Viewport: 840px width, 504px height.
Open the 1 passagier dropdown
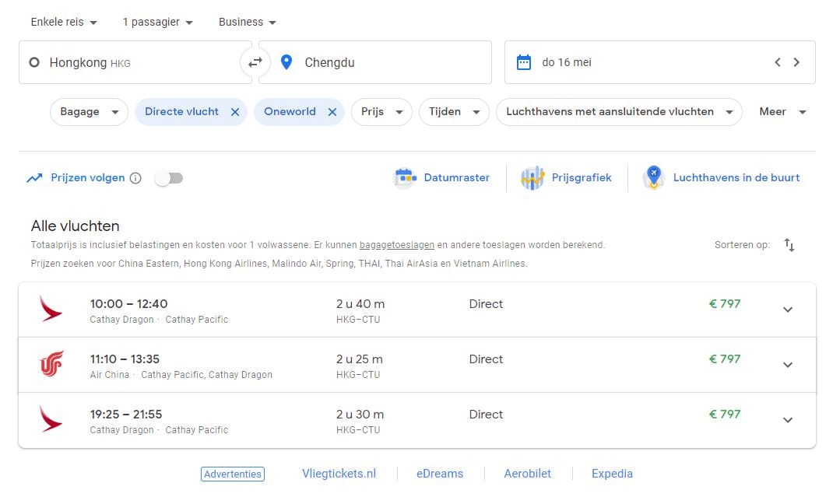(x=157, y=22)
